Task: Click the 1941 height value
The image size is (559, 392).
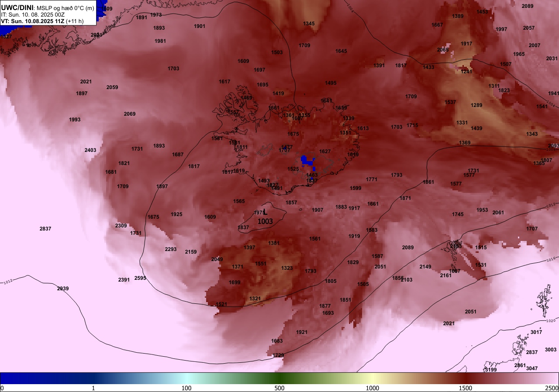Action: point(553,93)
